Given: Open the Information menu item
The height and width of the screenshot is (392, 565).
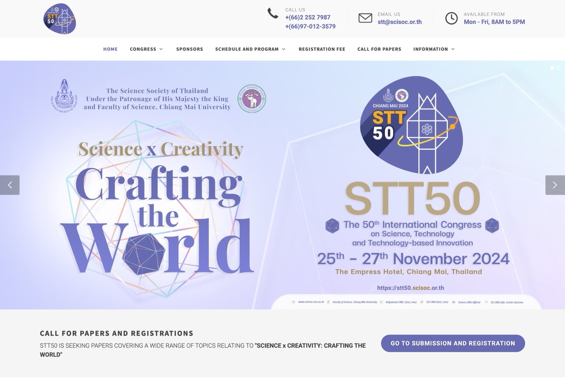Looking at the screenshot, I should pos(430,49).
